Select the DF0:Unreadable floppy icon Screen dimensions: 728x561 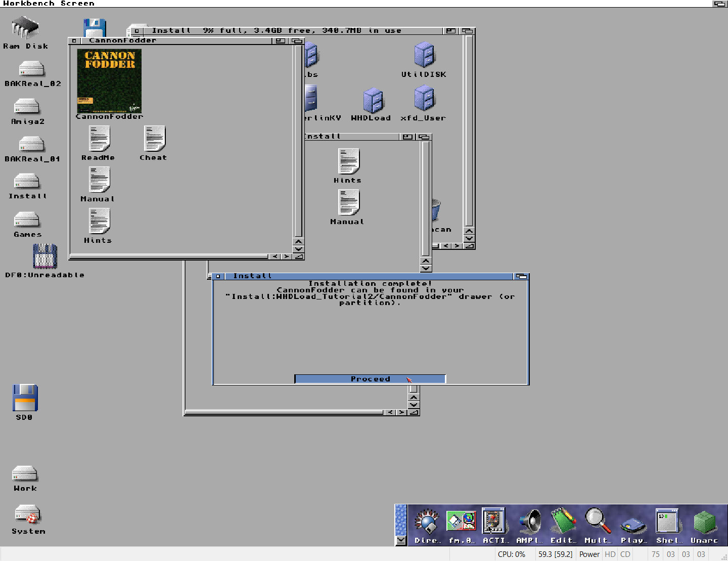tap(45, 256)
